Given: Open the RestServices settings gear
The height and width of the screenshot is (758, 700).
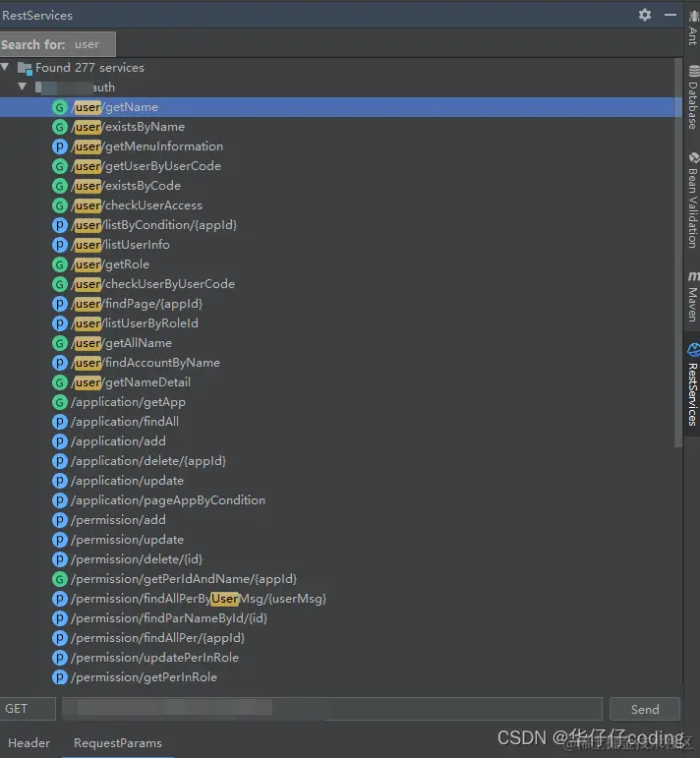Looking at the screenshot, I should coord(644,15).
